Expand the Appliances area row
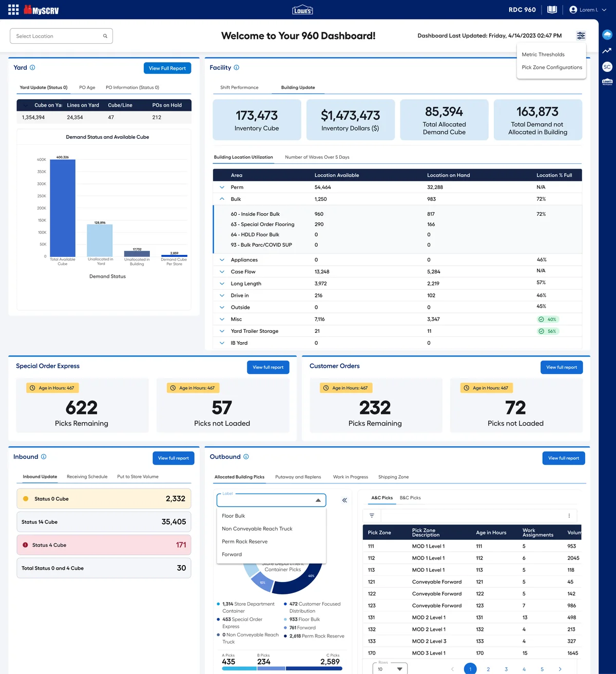 coord(222,260)
